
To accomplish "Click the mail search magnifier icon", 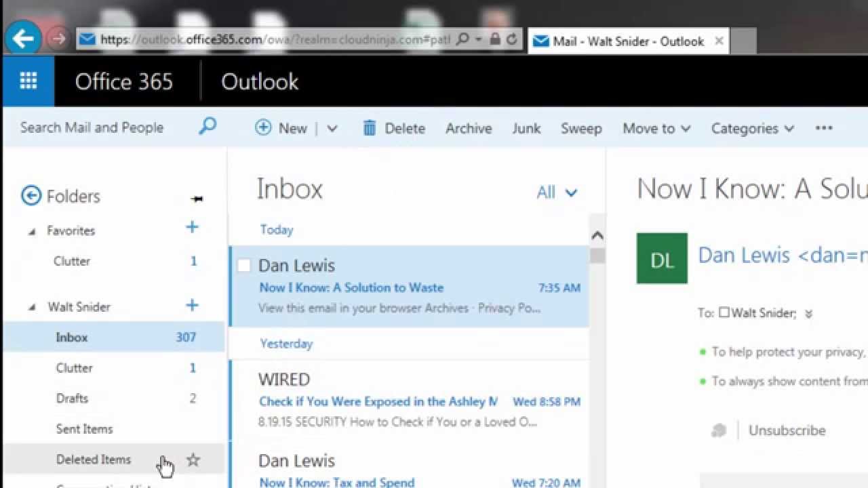I will tap(208, 126).
